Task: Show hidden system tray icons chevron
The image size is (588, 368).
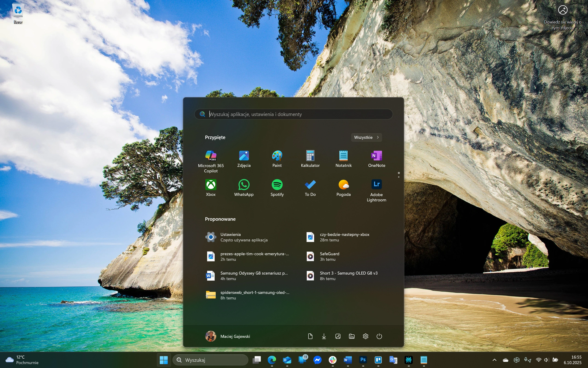Action: point(494,360)
